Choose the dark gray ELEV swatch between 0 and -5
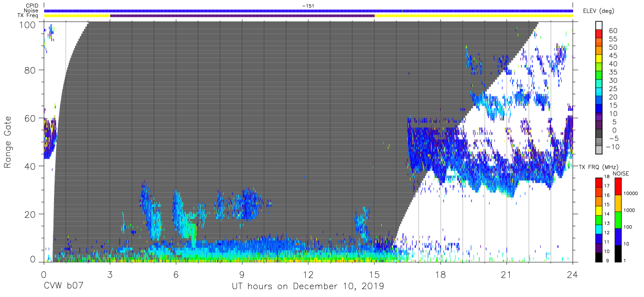This screenshot has height=297, width=644. click(x=599, y=134)
